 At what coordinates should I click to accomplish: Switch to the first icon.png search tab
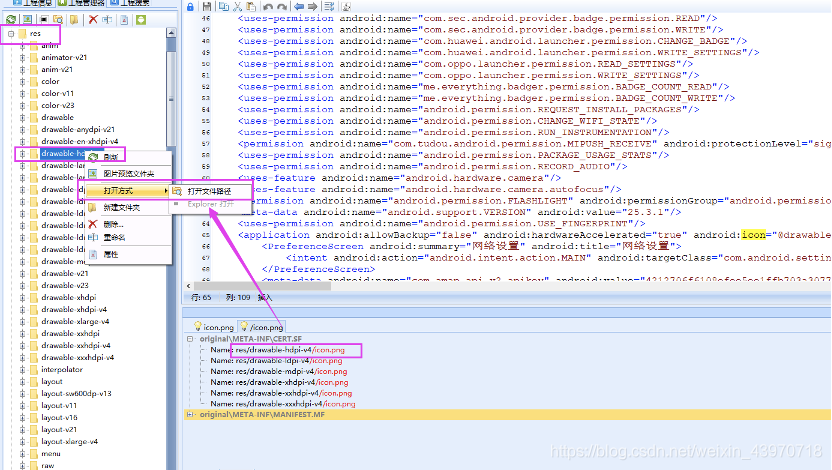(x=214, y=327)
